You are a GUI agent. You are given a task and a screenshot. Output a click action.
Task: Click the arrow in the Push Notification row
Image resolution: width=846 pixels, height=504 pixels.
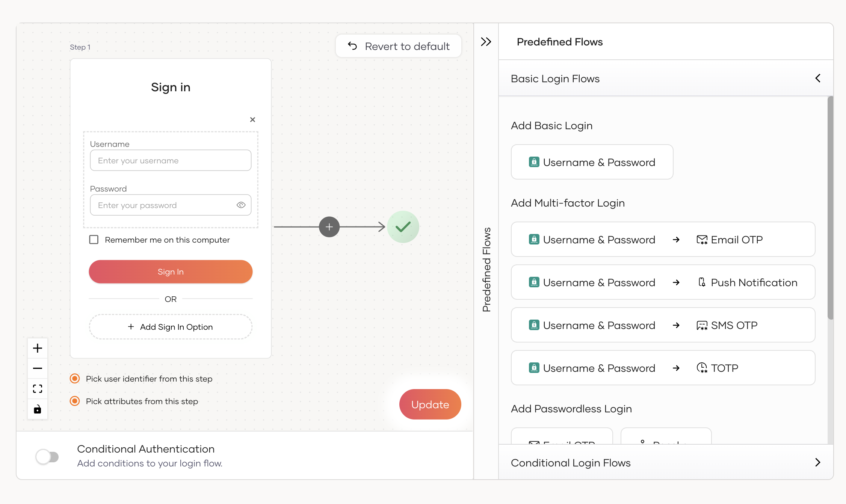click(x=676, y=282)
